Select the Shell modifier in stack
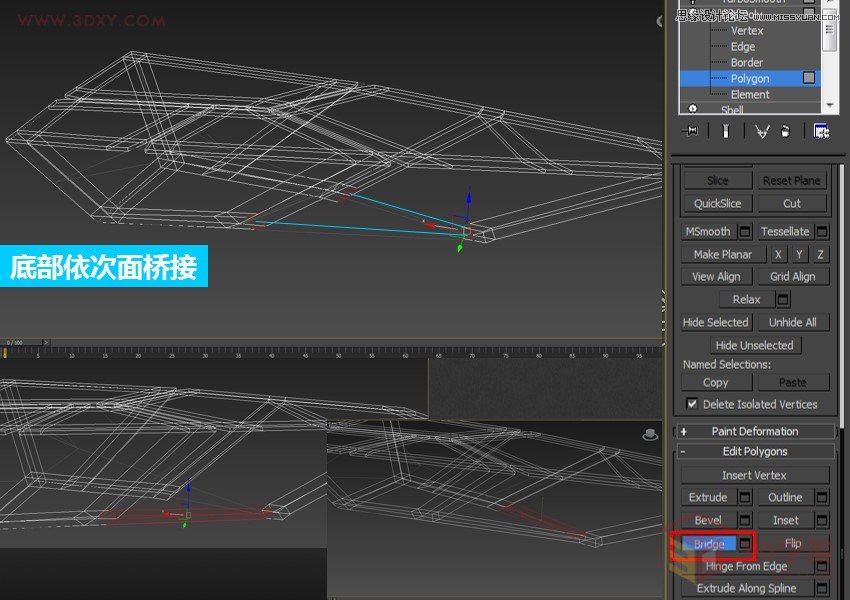The height and width of the screenshot is (600, 850). 732,109
